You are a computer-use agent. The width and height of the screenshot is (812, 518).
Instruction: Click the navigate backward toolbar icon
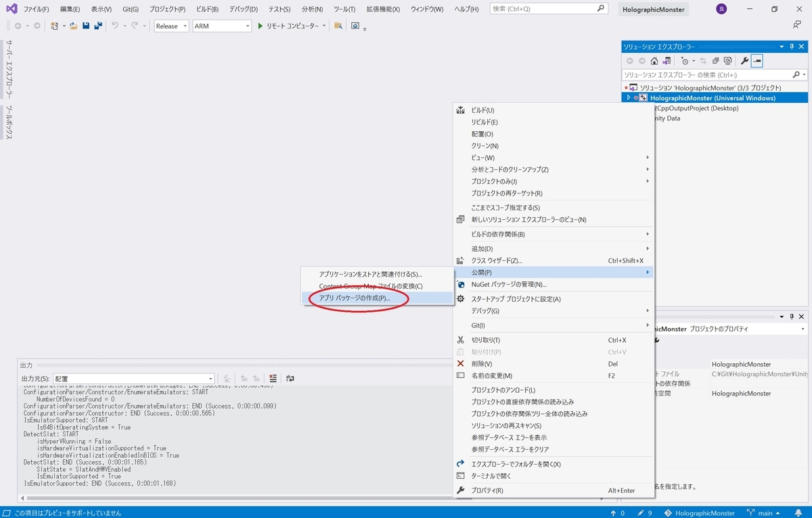point(18,26)
